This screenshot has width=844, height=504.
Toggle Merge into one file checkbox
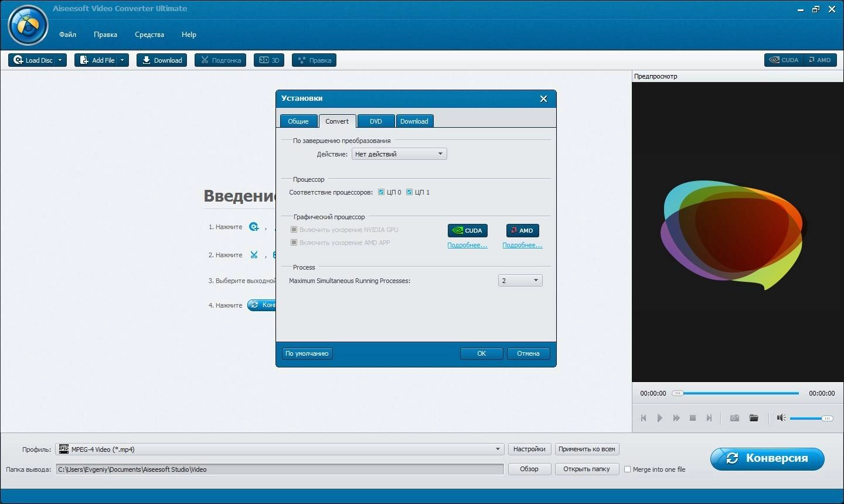point(627,469)
